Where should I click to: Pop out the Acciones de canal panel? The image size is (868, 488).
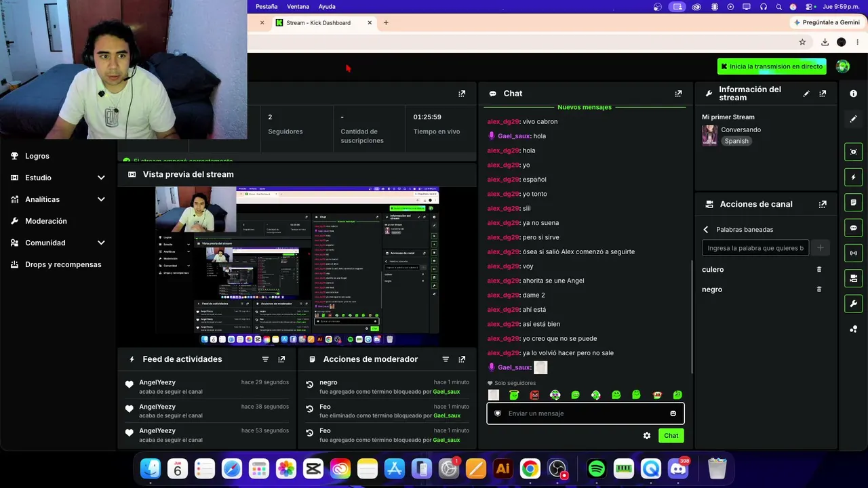pos(823,204)
